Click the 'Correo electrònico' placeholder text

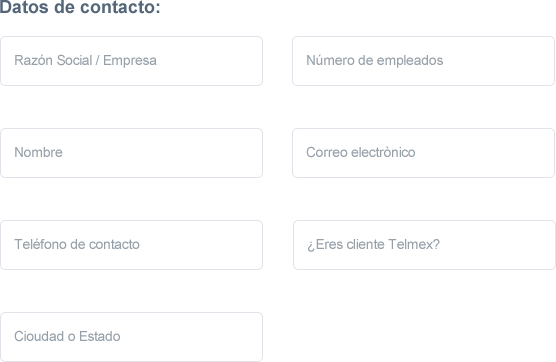pyautogui.click(x=361, y=152)
